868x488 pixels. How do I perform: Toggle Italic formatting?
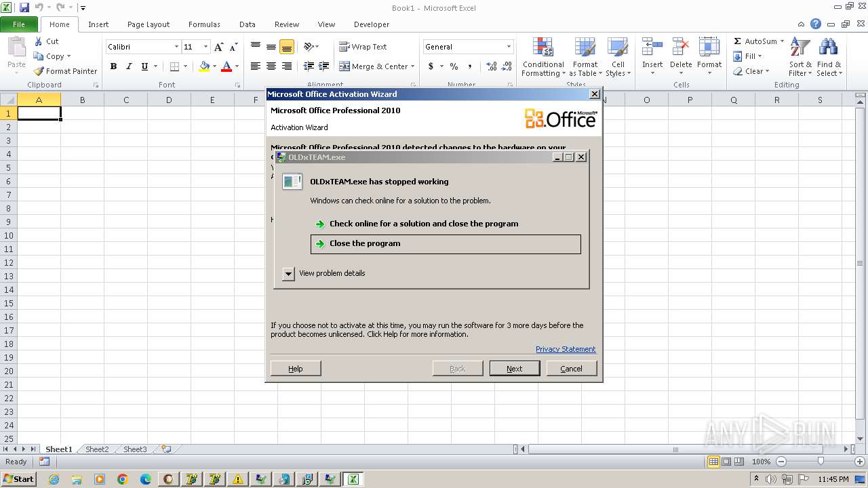coord(129,66)
